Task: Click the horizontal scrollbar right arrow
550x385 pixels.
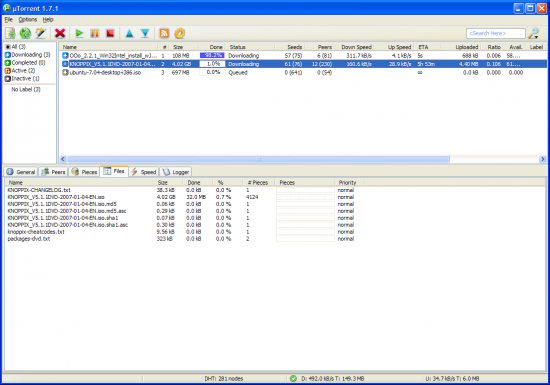Action: [x=543, y=159]
